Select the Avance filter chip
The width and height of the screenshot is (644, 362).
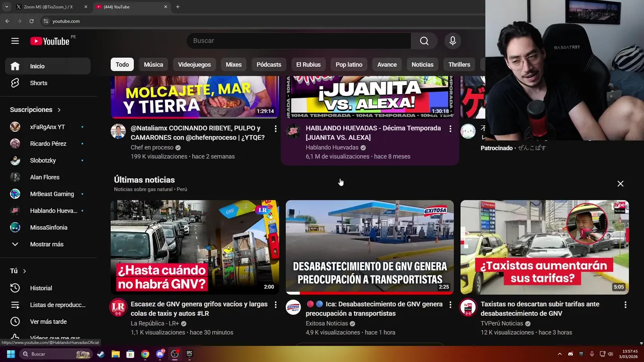pyautogui.click(x=387, y=64)
